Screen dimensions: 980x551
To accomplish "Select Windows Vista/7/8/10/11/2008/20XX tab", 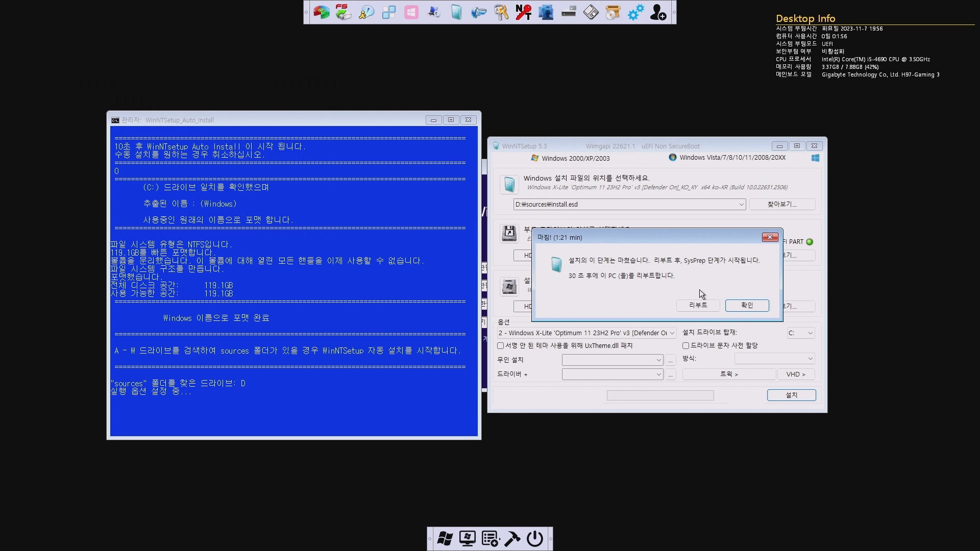I will point(732,158).
